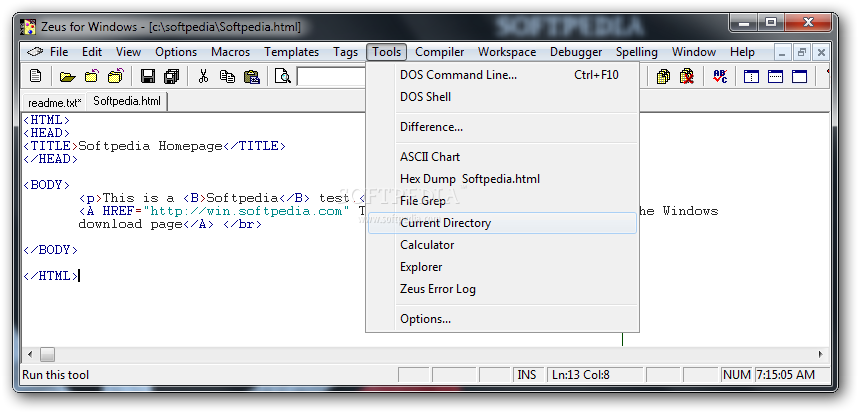859x413 pixels.
Task: Switch to the readme.txt* tab
Action: tap(54, 102)
